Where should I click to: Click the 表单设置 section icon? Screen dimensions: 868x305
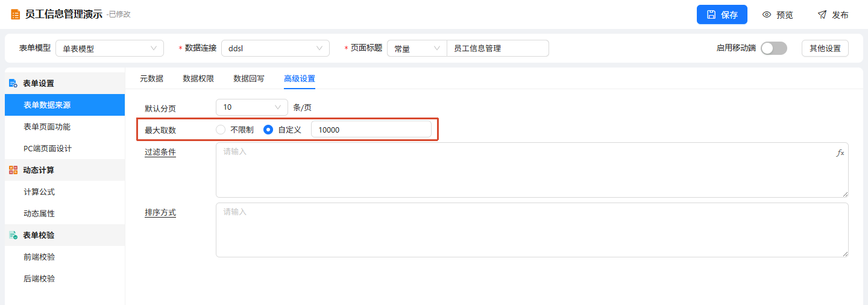click(13, 83)
